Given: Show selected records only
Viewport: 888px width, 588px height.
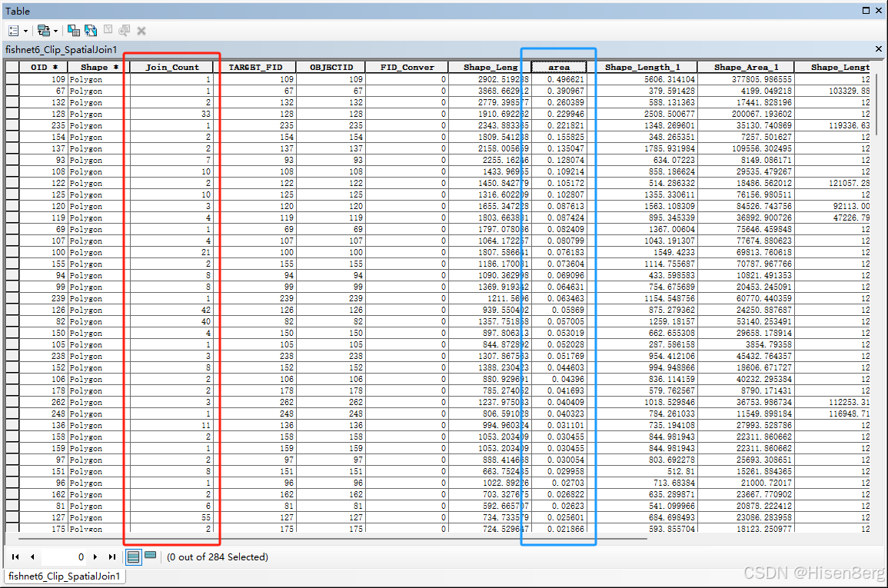Looking at the screenshot, I should pos(150,556).
